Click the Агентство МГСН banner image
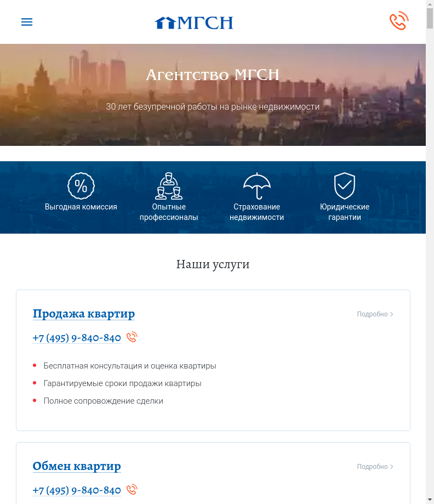 (213, 95)
